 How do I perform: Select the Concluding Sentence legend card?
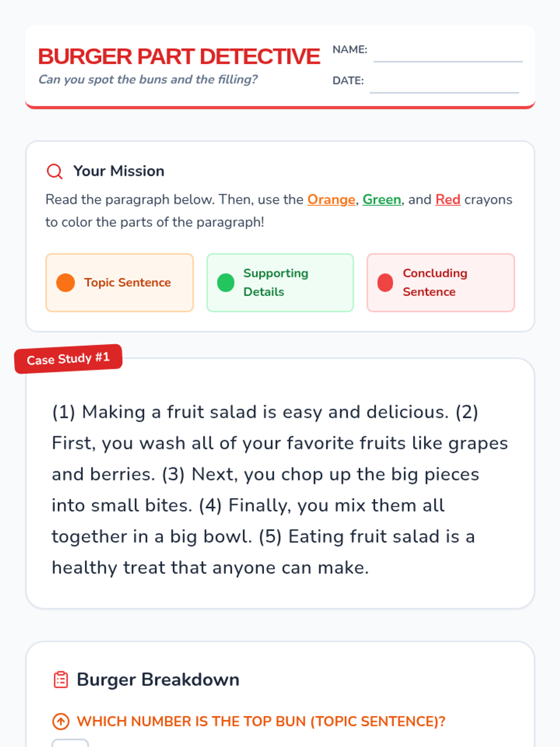(x=441, y=282)
